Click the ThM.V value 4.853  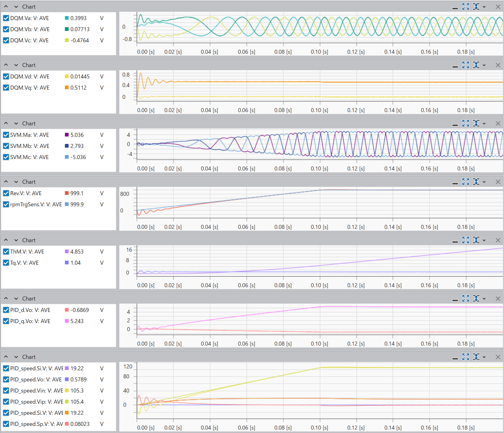tap(77, 252)
